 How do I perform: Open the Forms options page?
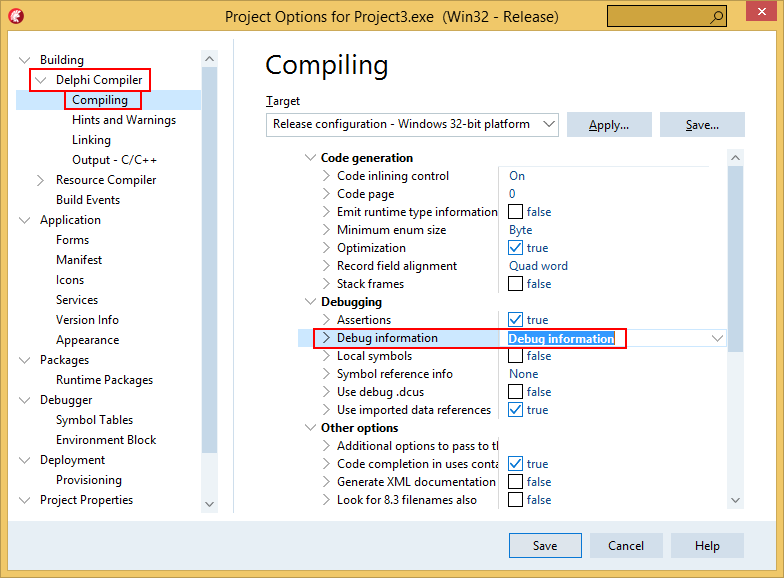coord(72,240)
